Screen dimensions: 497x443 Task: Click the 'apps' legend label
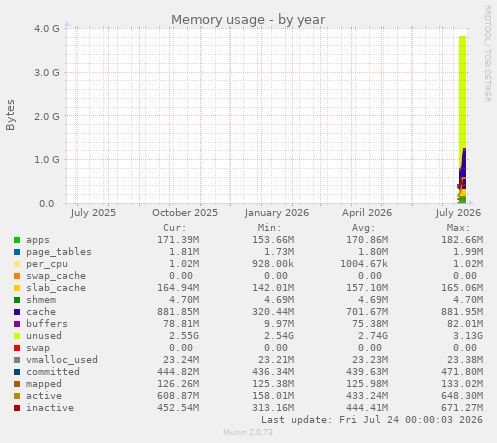[x=38, y=240]
